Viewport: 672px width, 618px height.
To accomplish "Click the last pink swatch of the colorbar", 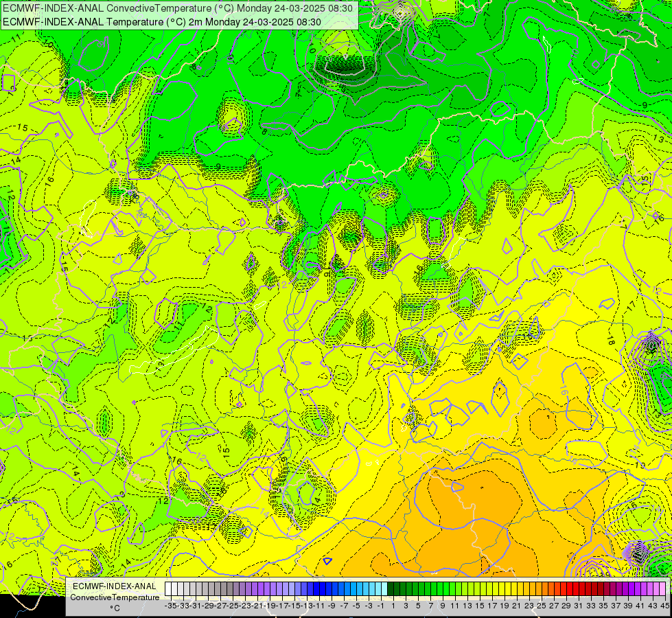I will (x=662, y=589).
